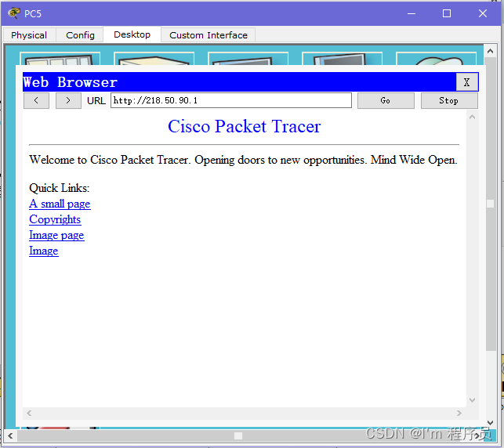Click the Welcome to Cisco Packet Tracer paragraph
This screenshot has height=448, width=504.
click(243, 160)
